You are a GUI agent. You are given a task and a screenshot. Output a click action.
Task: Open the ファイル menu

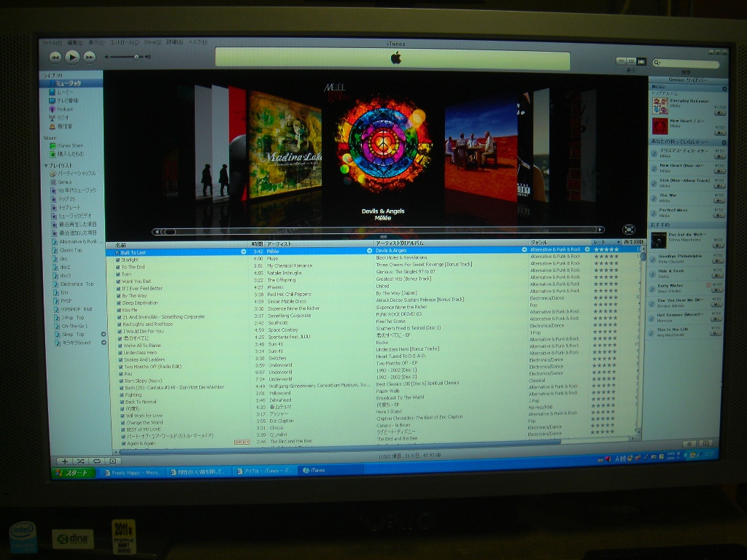click(51, 43)
